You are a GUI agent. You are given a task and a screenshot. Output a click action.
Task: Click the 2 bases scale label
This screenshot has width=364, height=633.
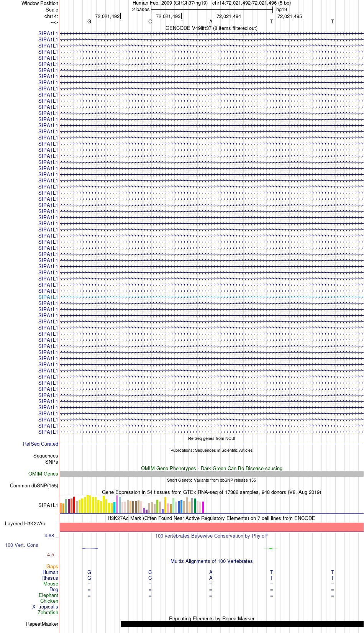pyautogui.click(x=141, y=9)
